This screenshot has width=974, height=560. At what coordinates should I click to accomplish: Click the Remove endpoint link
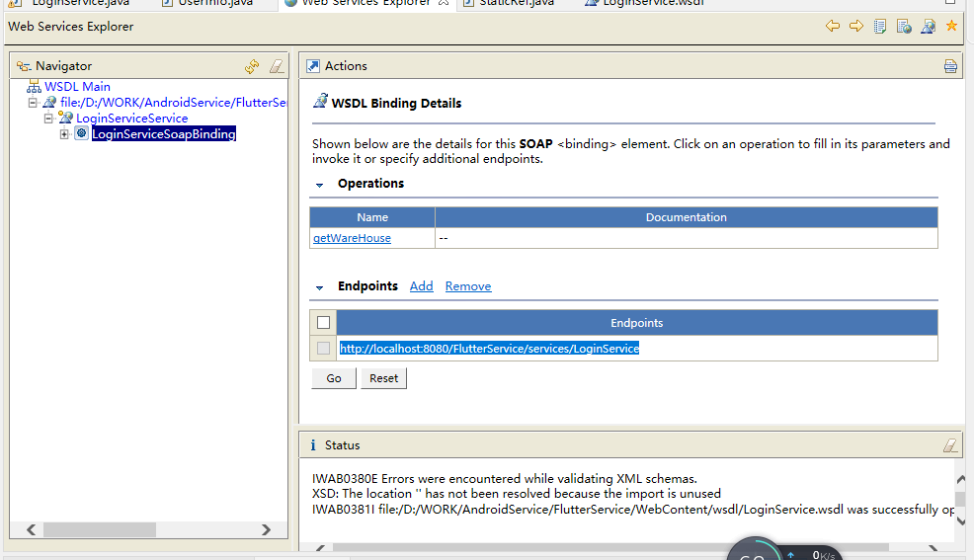(x=468, y=286)
